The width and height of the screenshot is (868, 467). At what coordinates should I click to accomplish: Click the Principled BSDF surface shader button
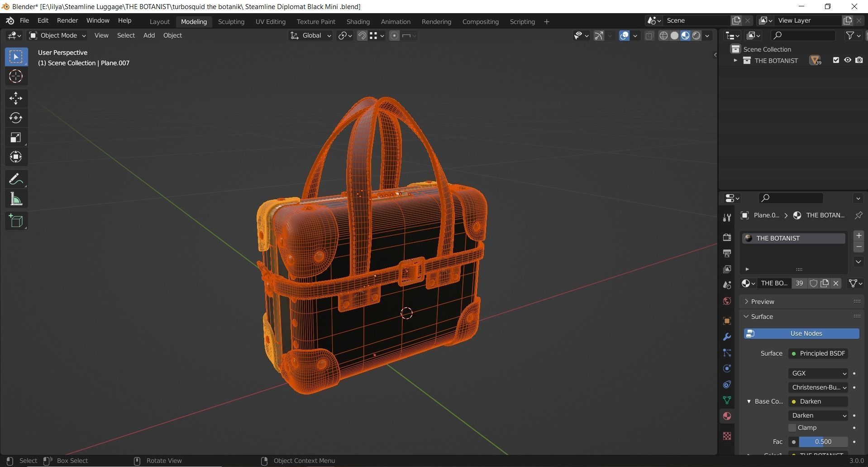click(818, 353)
